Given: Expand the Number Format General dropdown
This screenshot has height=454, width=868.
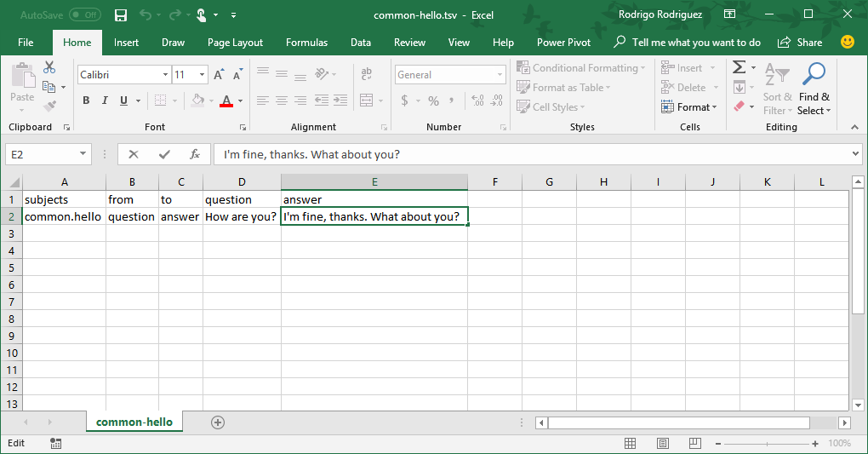Looking at the screenshot, I should pos(500,75).
